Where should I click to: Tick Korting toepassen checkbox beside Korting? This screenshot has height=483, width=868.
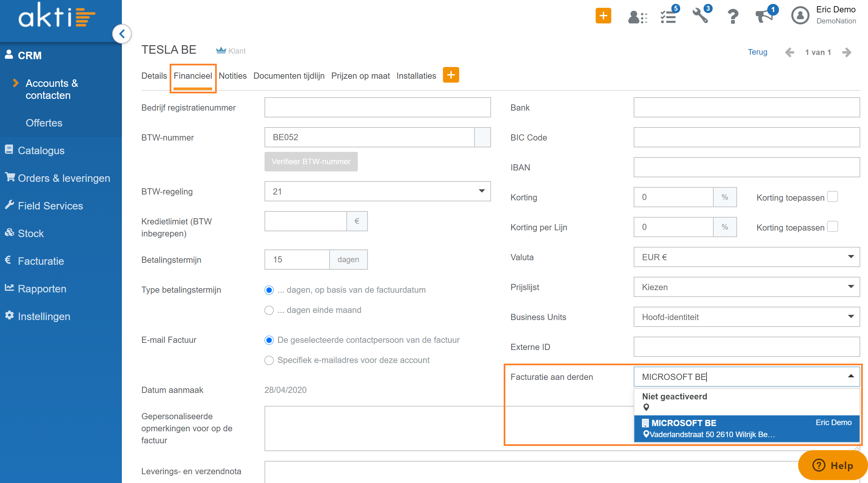pyautogui.click(x=832, y=197)
